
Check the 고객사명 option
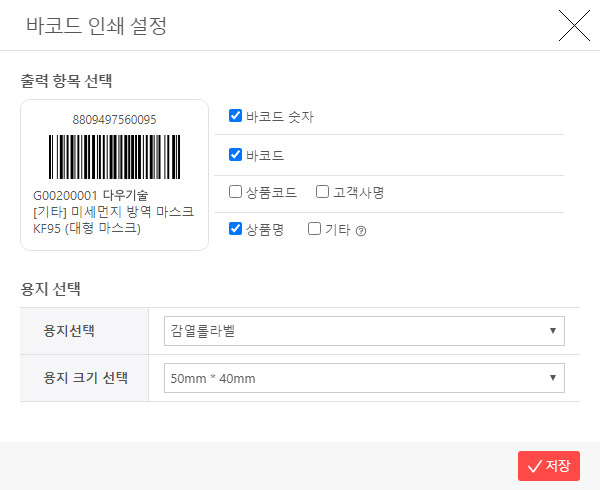(x=323, y=191)
